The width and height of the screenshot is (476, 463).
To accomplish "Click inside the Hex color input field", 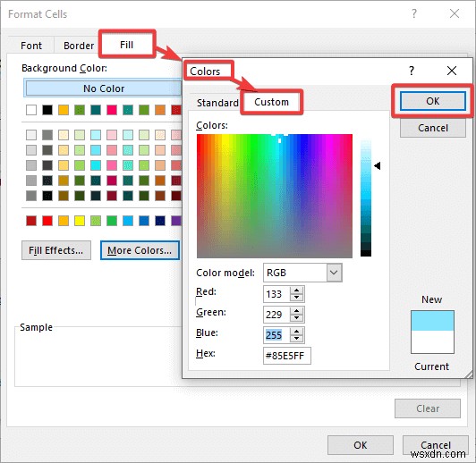I will pos(287,356).
